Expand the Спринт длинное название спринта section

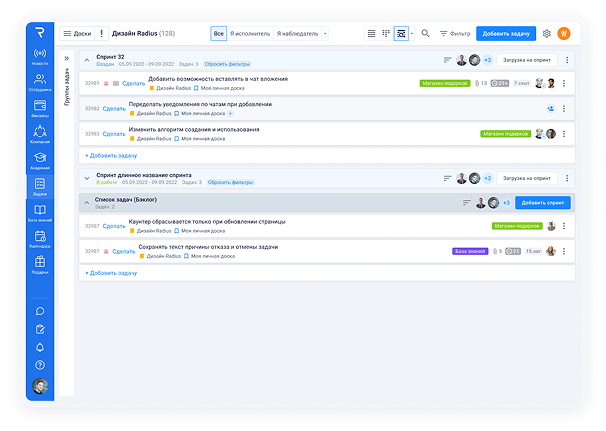(87, 177)
